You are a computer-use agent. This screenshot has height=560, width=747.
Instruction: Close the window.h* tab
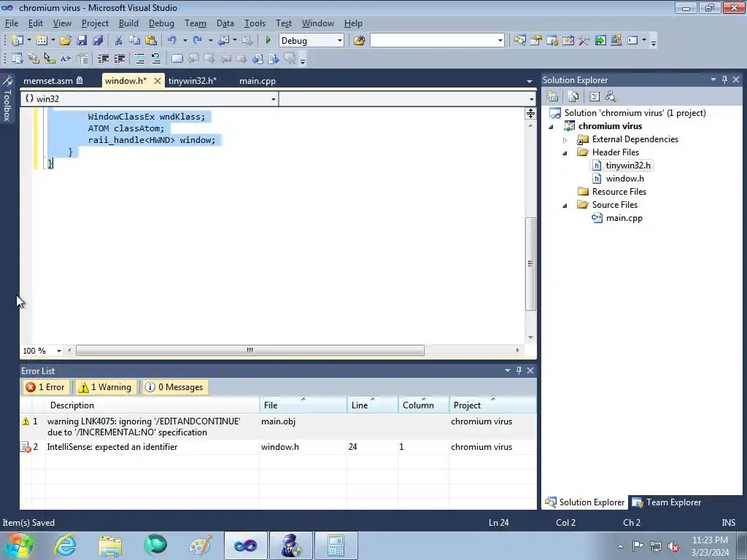pos(158,81)
